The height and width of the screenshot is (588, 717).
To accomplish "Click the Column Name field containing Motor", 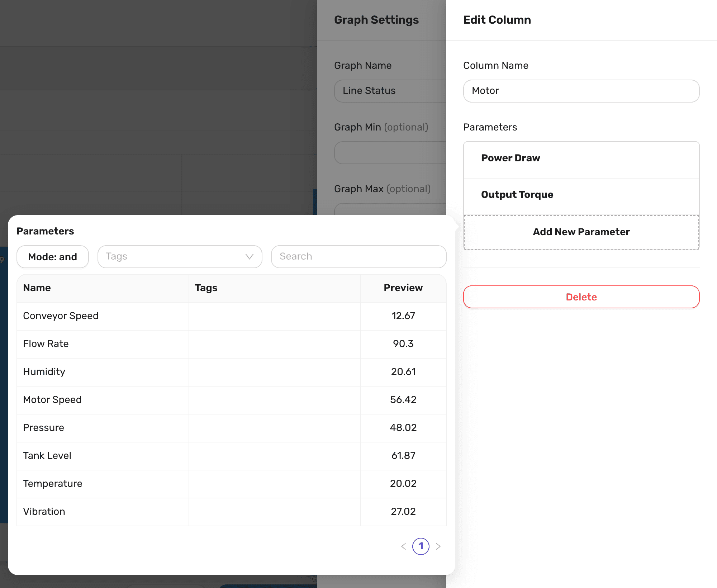I will (x=581, y=91).
